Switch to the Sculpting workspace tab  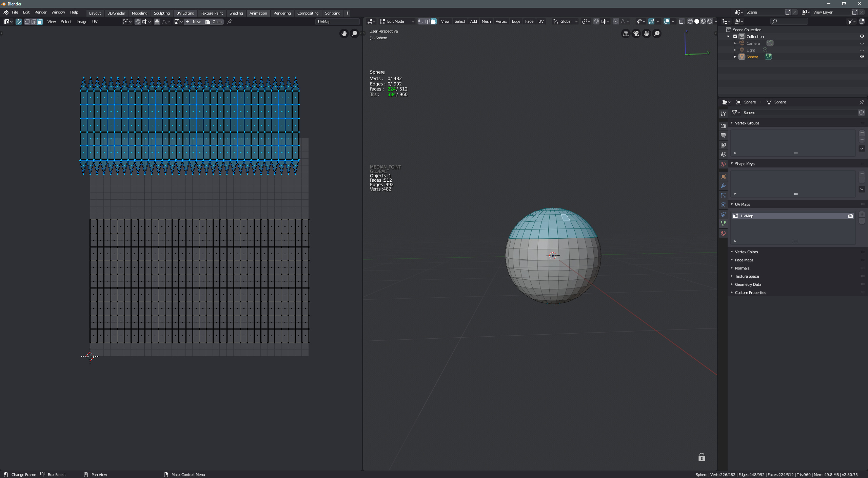(x=162, y=13)
